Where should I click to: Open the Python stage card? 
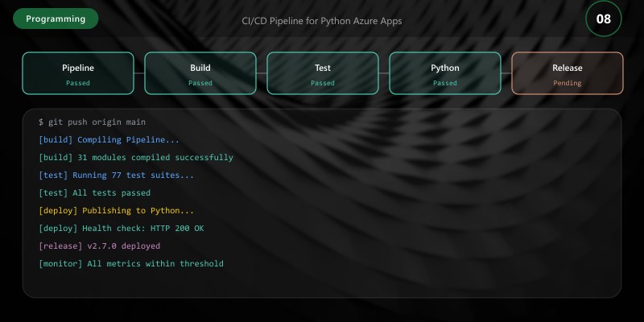click(x=445, y=73)
